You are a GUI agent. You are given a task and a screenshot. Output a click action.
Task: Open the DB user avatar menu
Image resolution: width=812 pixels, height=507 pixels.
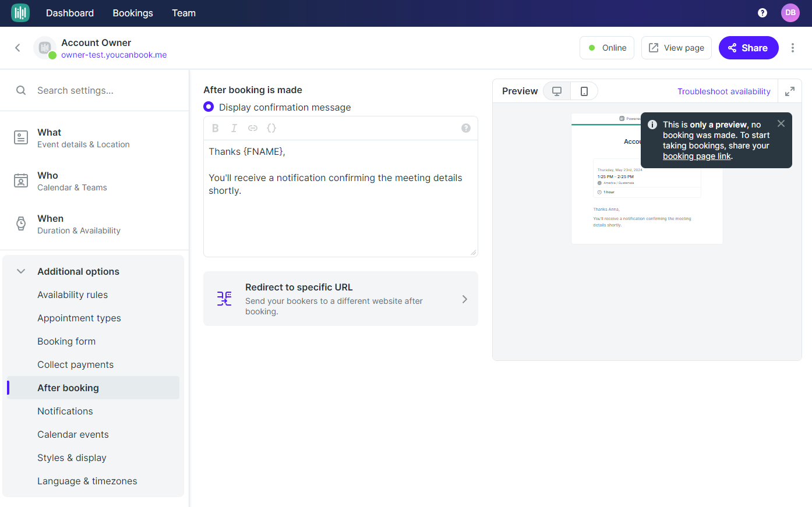[790, 13]
